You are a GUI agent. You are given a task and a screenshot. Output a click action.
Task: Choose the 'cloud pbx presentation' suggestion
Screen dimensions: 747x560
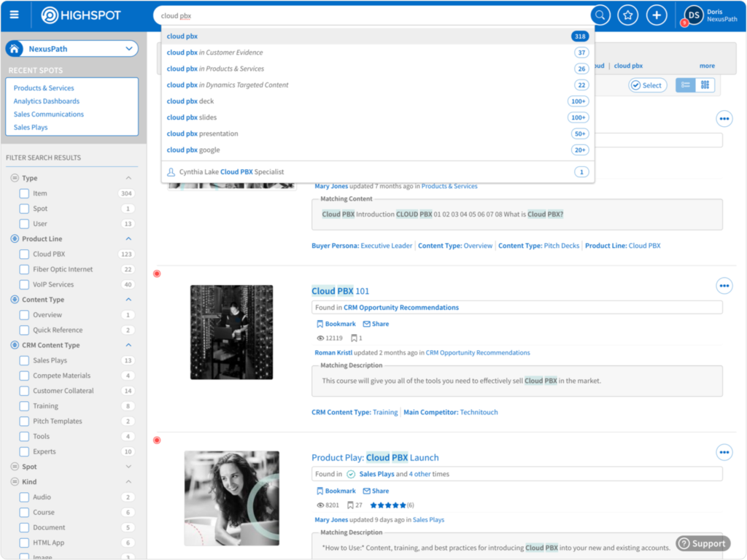(x=378, y=133)
